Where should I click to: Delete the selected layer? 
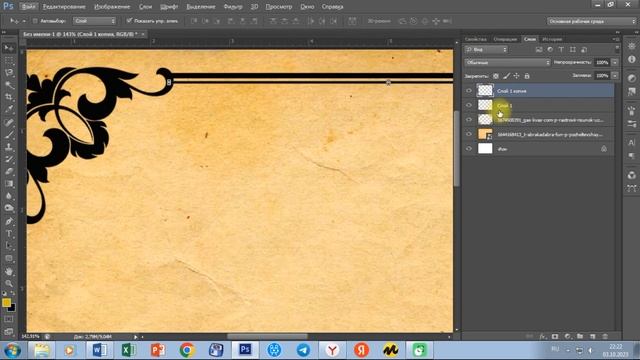[x=605, y=337]
